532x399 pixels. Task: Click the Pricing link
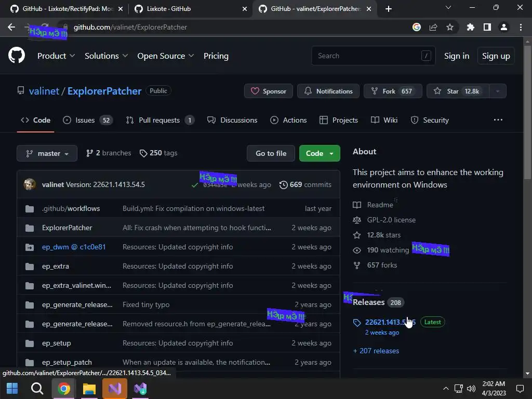pyautogui.click(x=216, y=56)
